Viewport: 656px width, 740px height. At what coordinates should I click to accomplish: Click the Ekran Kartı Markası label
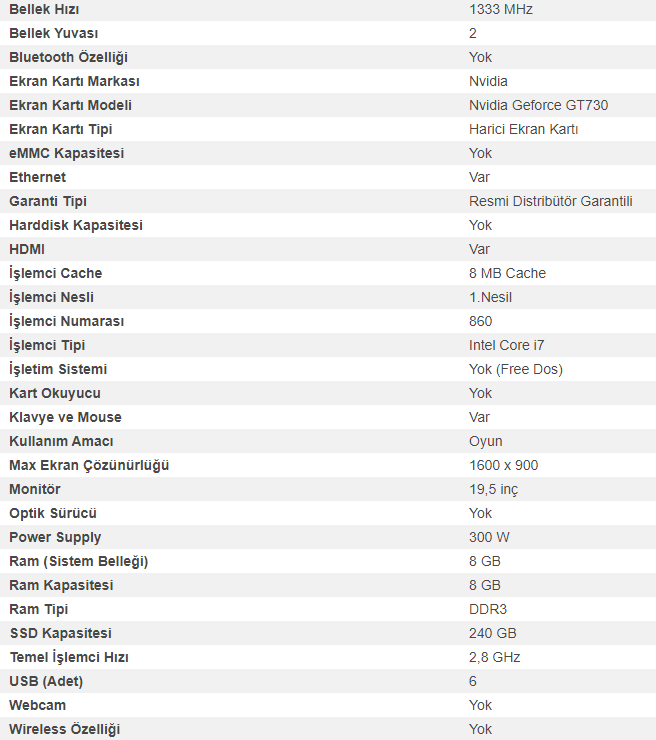point(74,81)
